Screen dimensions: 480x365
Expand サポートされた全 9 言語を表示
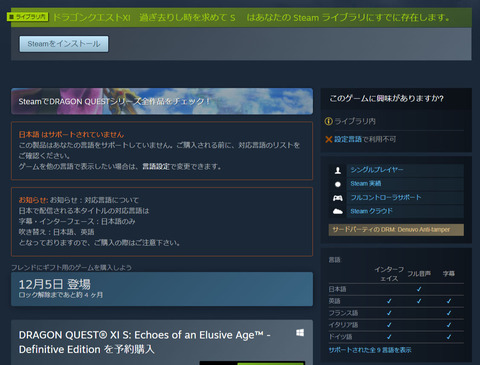click(x=370, y=350)
